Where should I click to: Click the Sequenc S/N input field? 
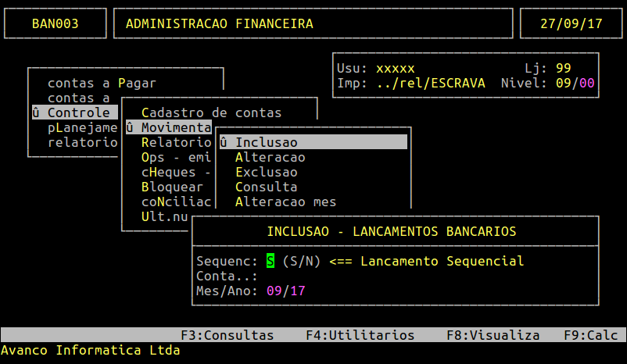[271, 261]
